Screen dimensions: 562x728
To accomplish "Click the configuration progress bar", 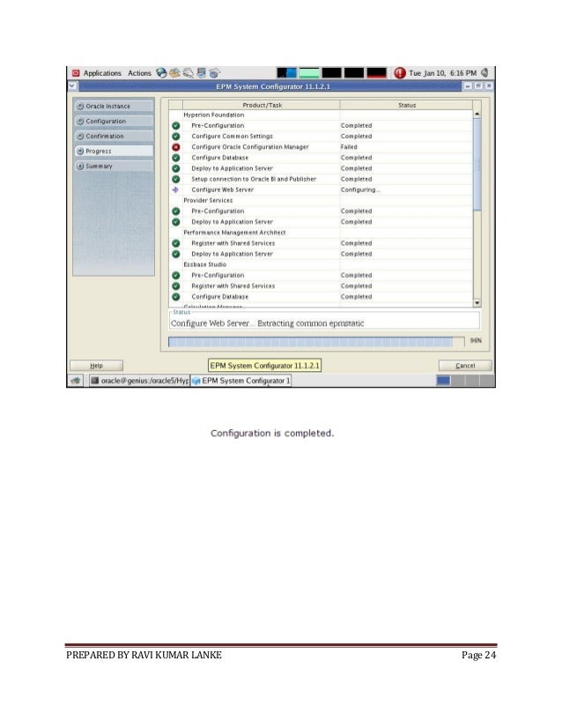I will 316,342.
